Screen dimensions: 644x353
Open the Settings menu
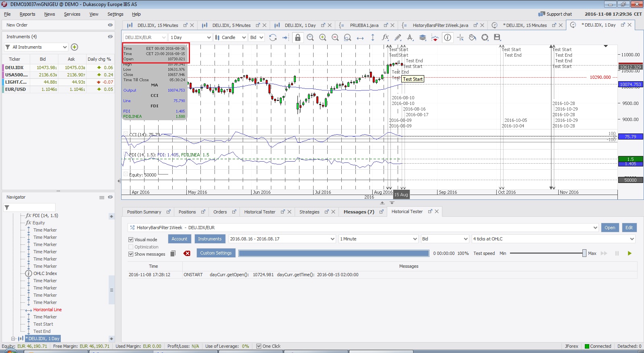click(115, 14)
